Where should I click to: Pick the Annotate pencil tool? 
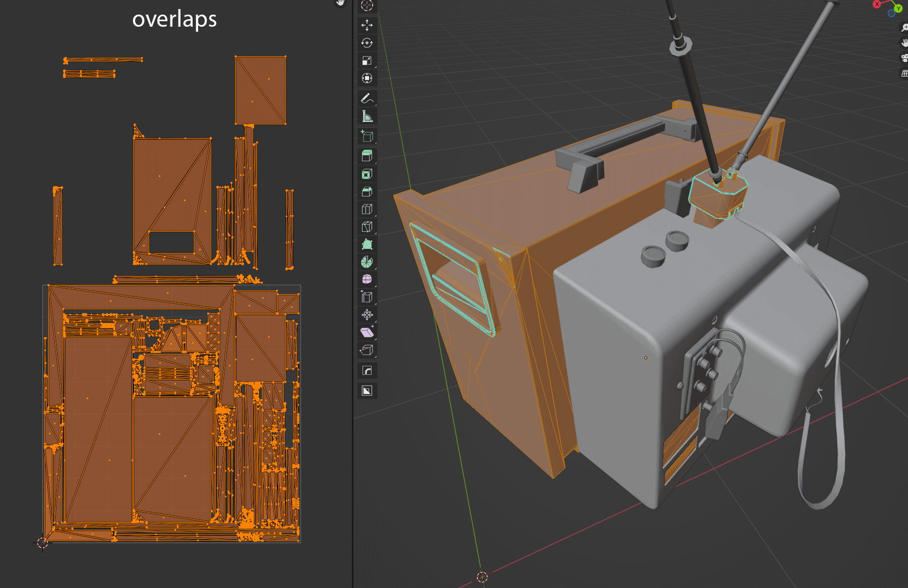click(367, 98)
